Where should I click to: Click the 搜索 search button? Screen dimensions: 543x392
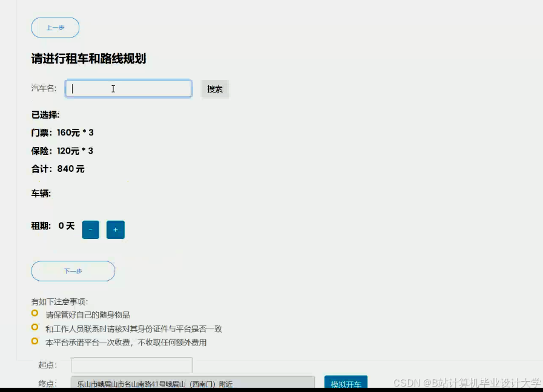coord(215,89)
